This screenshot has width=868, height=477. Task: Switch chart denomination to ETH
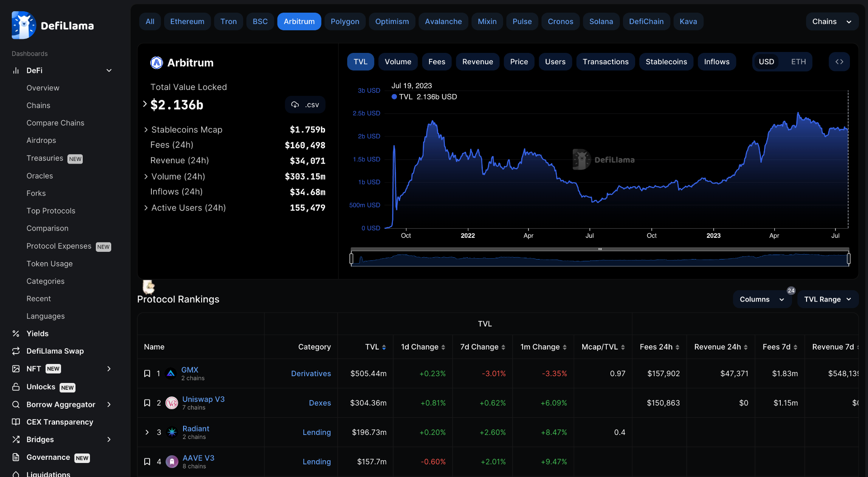tap(798, 62)
